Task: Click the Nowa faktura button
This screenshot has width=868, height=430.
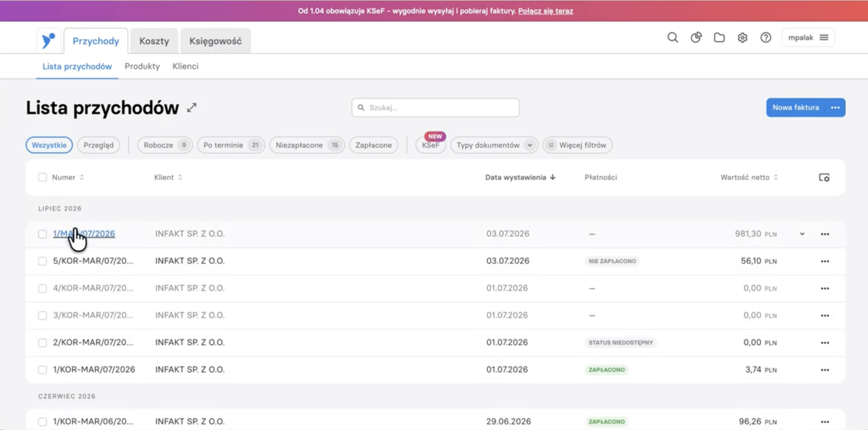Action: pos(795,108)
